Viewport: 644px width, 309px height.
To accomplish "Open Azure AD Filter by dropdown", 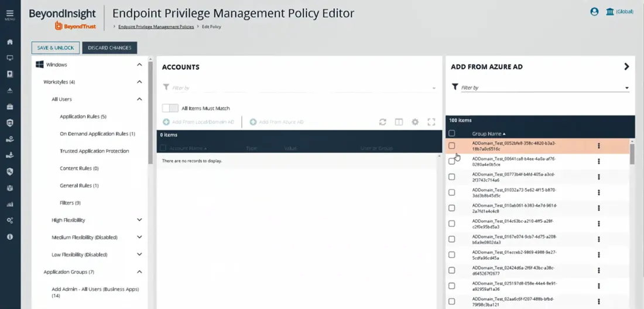I will [627, 87].
